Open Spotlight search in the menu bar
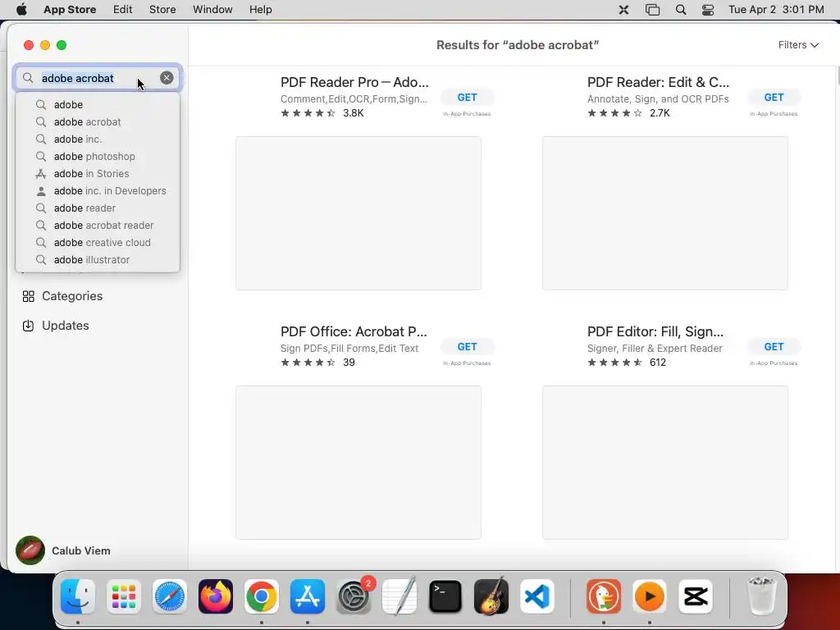Viewport: 840px width, 630px height. tap(680, 10)
